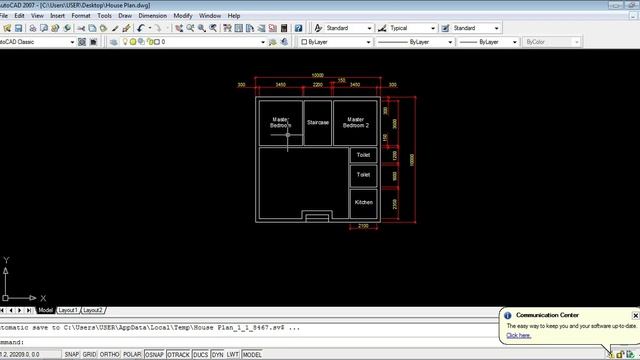The image size is (640, 360).
Task: Open the Layer Properties Manager icon
Action: (114, 42)
